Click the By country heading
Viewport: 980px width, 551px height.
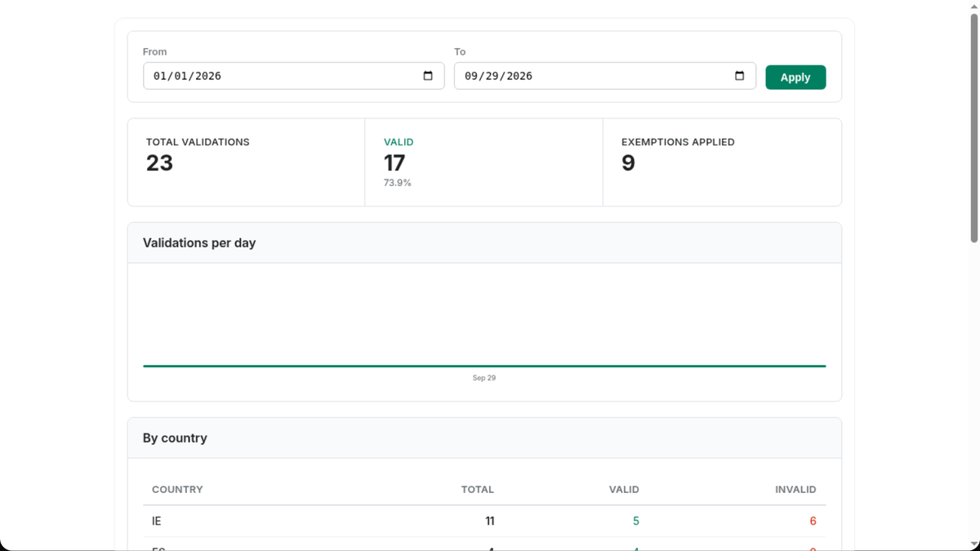[175, 438]
